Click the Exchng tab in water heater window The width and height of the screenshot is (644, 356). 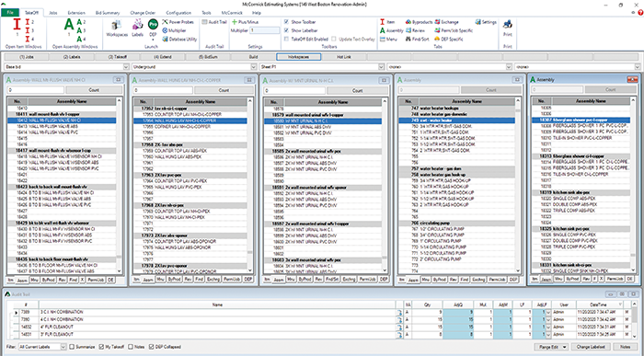(x=478, y=280)
